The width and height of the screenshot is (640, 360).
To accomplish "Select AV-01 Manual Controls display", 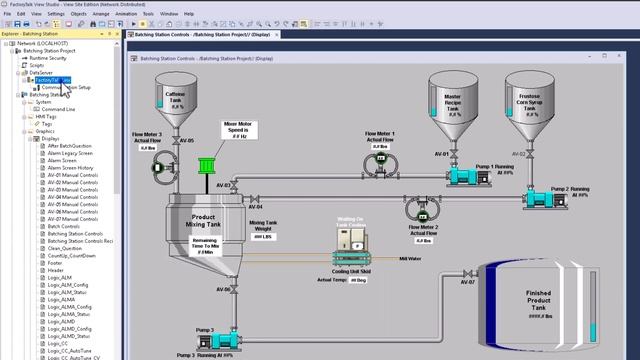I will tap(73, 176).
